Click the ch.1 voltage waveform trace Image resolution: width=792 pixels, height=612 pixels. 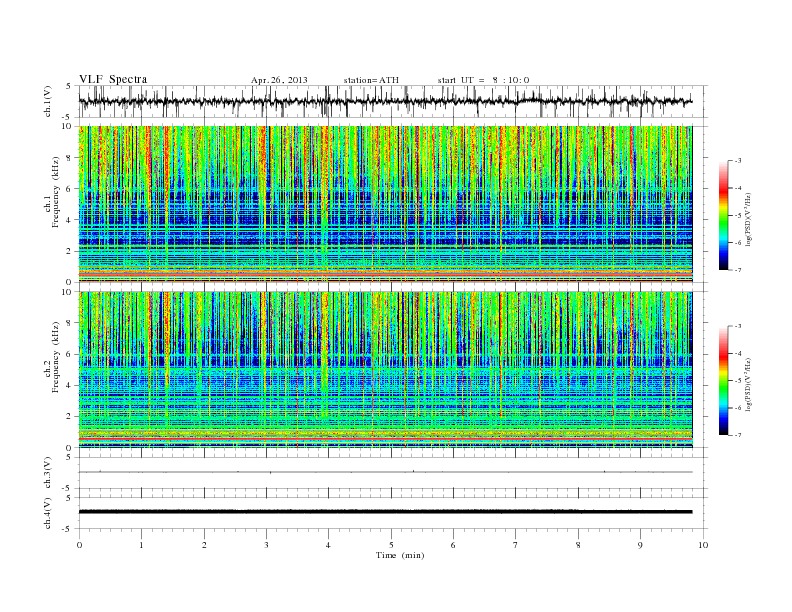tap(385, 101)
